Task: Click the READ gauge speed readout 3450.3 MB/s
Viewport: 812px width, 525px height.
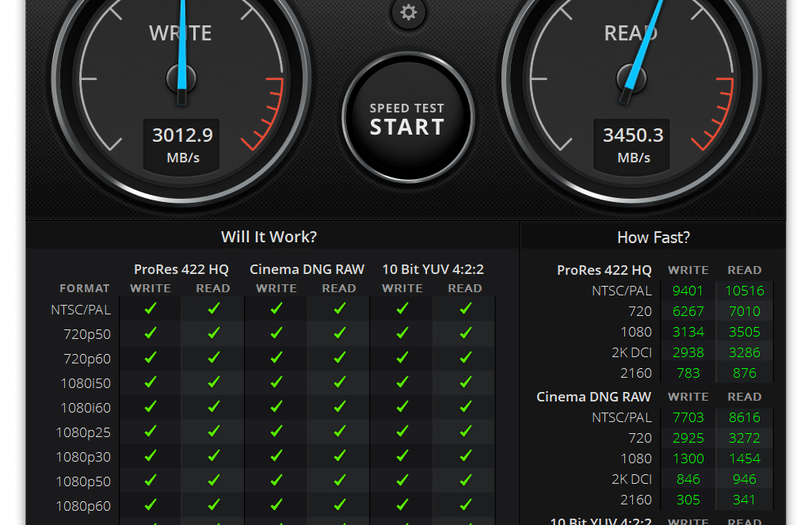Action: click(x=632, y=145)
